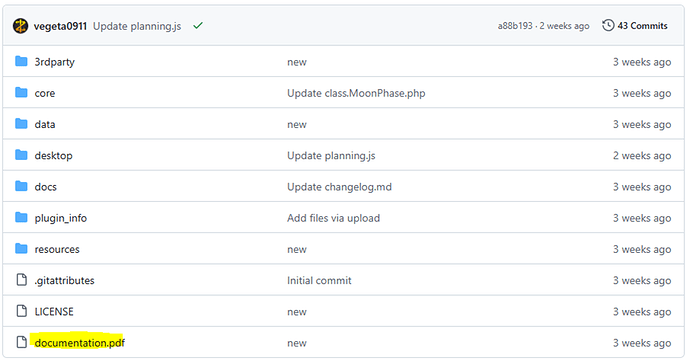This screenshot has width=690, height=360.
Task: Click the documentation.pdf file icon
Action: [21, 342]
